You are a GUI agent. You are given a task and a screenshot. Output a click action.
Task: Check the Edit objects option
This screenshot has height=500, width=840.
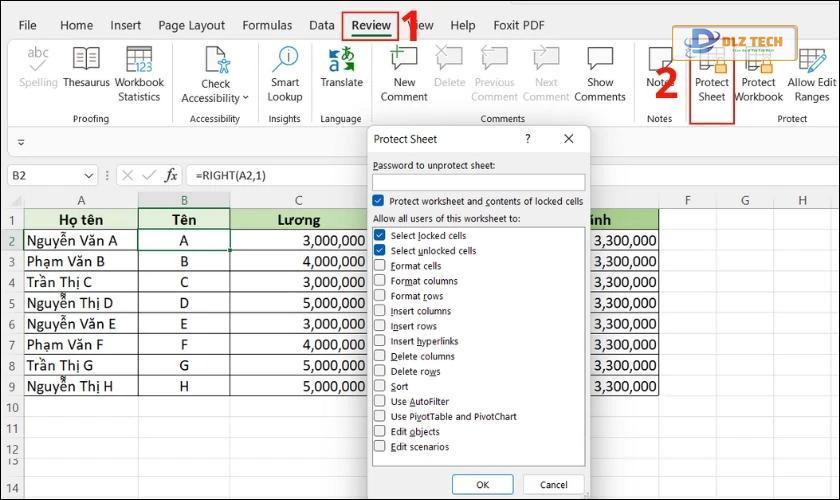pyautogui.click(x=380, y=431)
